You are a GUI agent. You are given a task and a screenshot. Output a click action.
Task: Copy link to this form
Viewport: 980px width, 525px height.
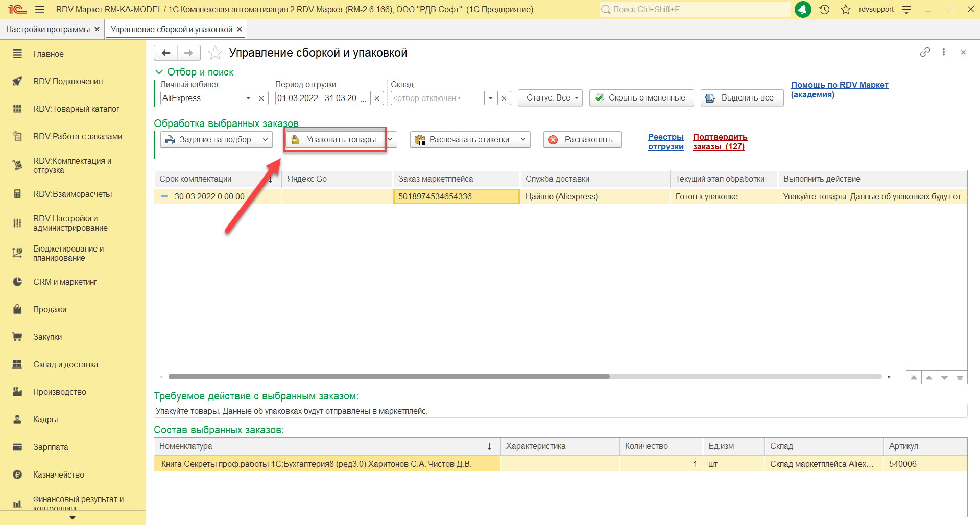coord(925,52)
